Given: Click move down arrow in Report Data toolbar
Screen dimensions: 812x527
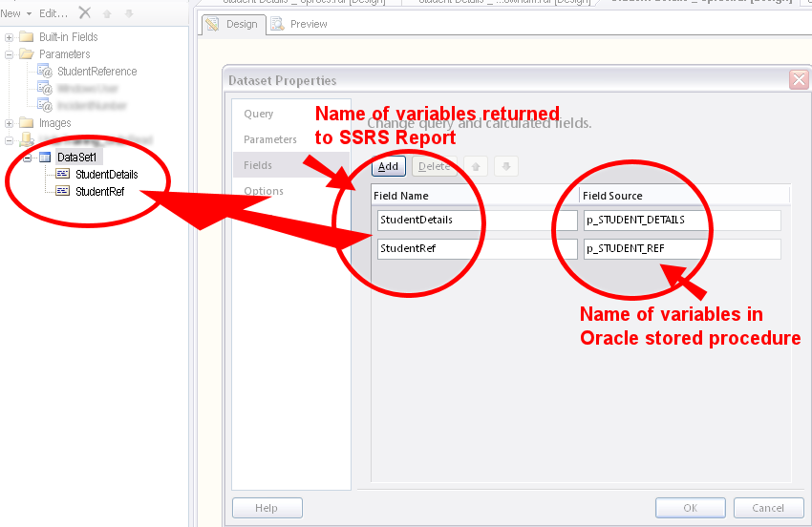Looking at the screenshot, I should coord(128,13).
